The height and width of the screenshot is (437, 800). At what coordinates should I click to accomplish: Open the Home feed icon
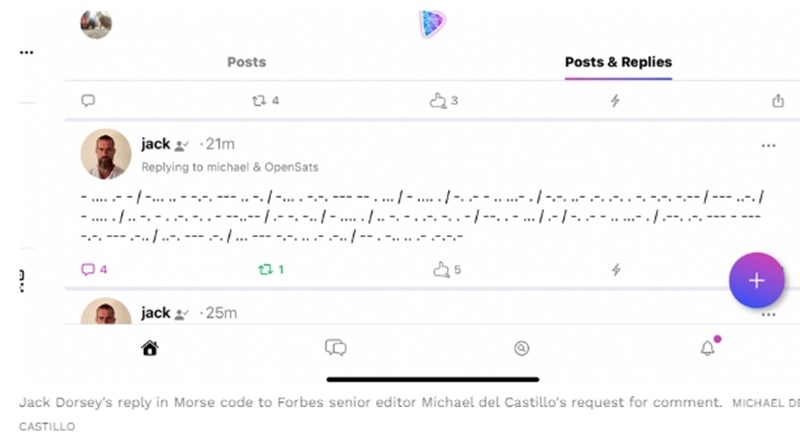point(150,348)
